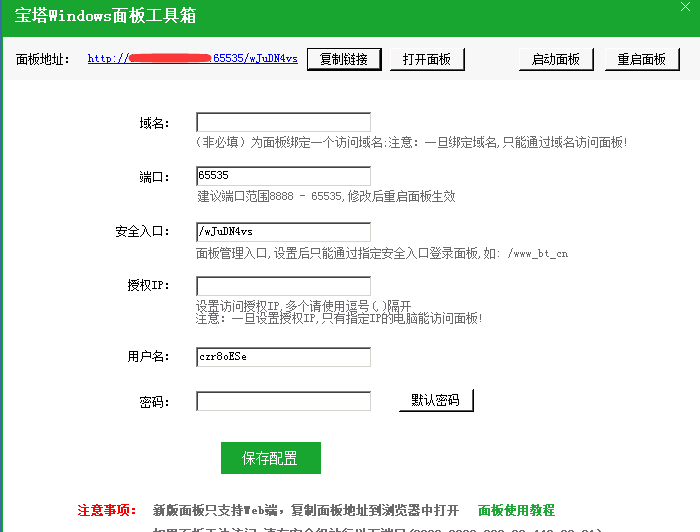Select the 安全入口 field /wJuDN4vs
700x532 pixels.
point(283,232)
